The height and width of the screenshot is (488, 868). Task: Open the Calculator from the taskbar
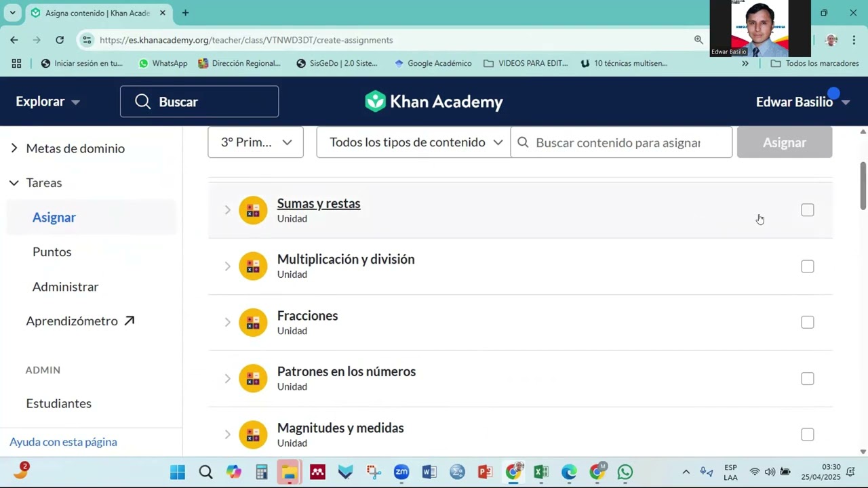pos(262,472)
